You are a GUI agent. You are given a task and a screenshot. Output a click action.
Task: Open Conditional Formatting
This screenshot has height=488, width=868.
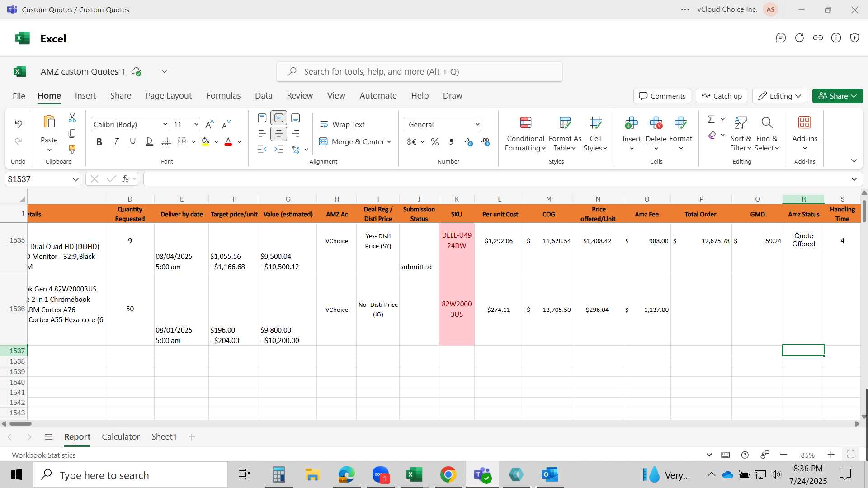(525, 134)
